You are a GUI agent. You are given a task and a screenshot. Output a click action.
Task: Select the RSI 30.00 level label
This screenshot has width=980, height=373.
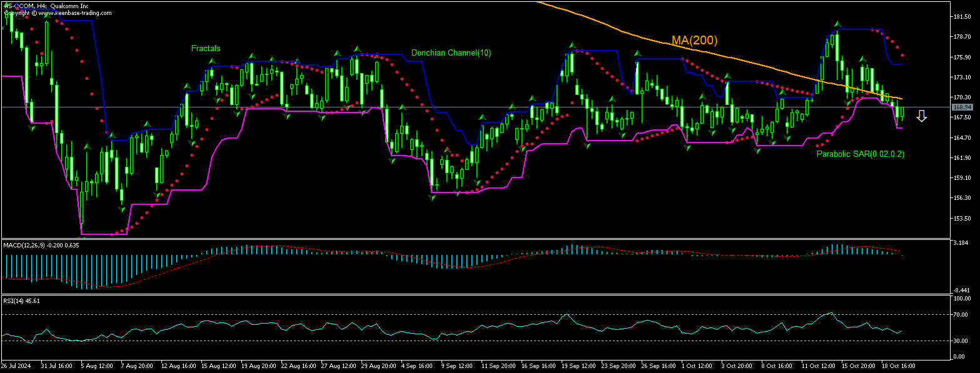tap(960, 341)
